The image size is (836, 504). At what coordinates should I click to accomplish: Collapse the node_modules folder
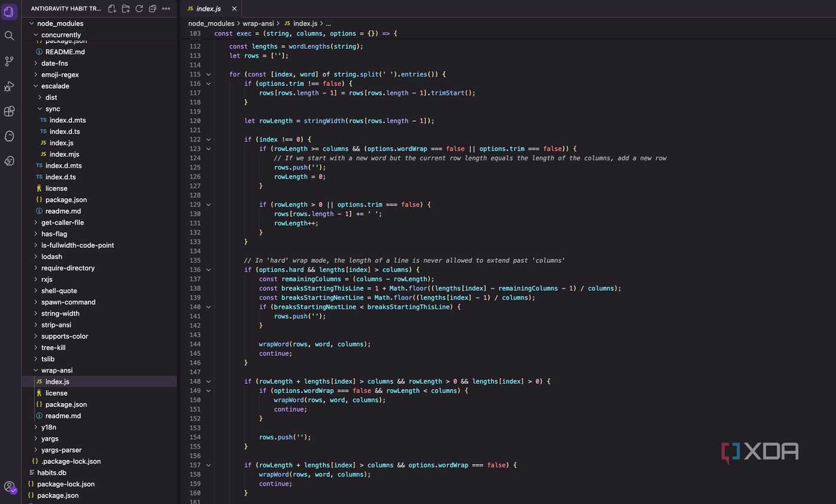(x=60, y=23)
